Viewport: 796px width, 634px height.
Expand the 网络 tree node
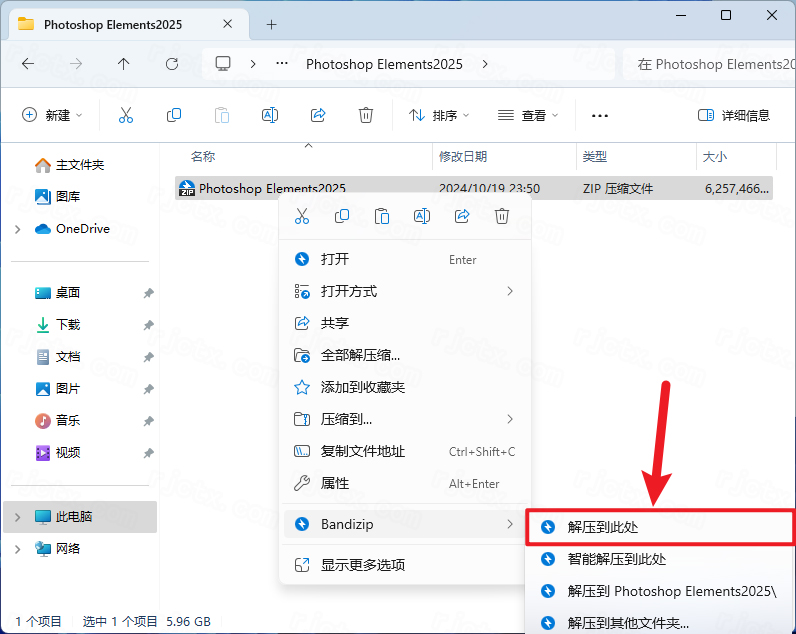[x=18, y=549]
